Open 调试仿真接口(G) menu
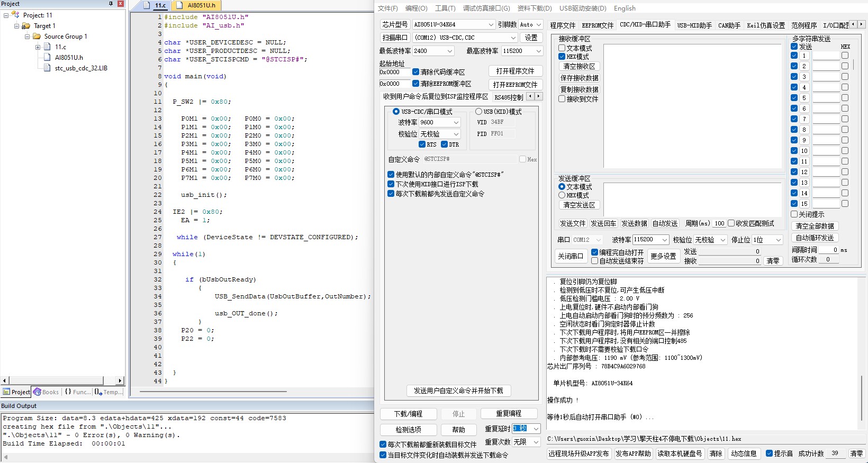This screenshot has height=463, width=868. tap(486, 8)
